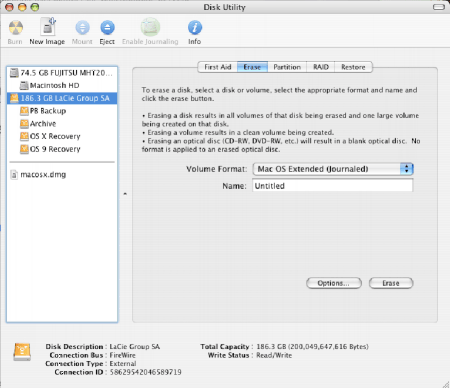450x388 pixels.
Task: Select the 'PB Backup' row text
Action: [x=48, y=111]
